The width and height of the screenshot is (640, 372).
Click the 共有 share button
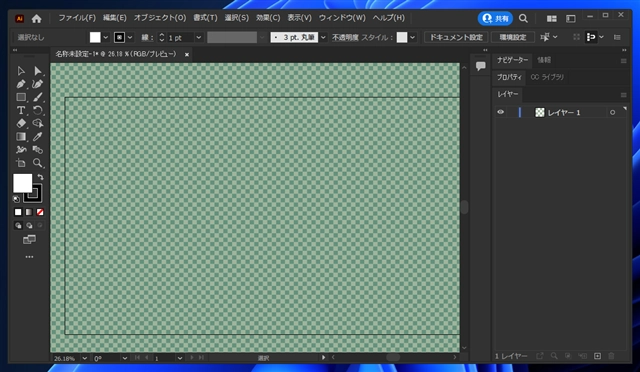496,18
